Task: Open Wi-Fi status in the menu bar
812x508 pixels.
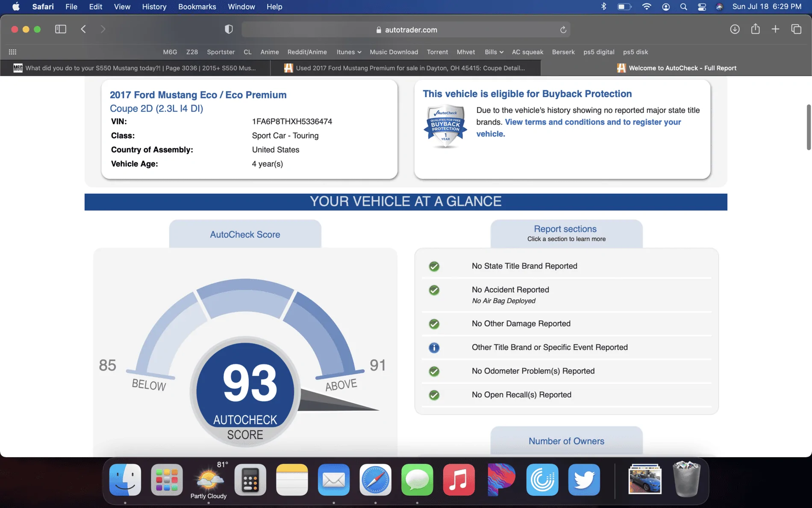Action: 647,6
